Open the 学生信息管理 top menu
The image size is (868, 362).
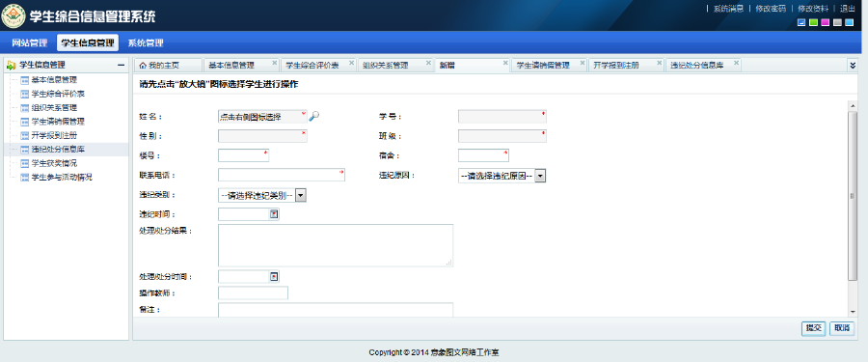tap(88, 42)
